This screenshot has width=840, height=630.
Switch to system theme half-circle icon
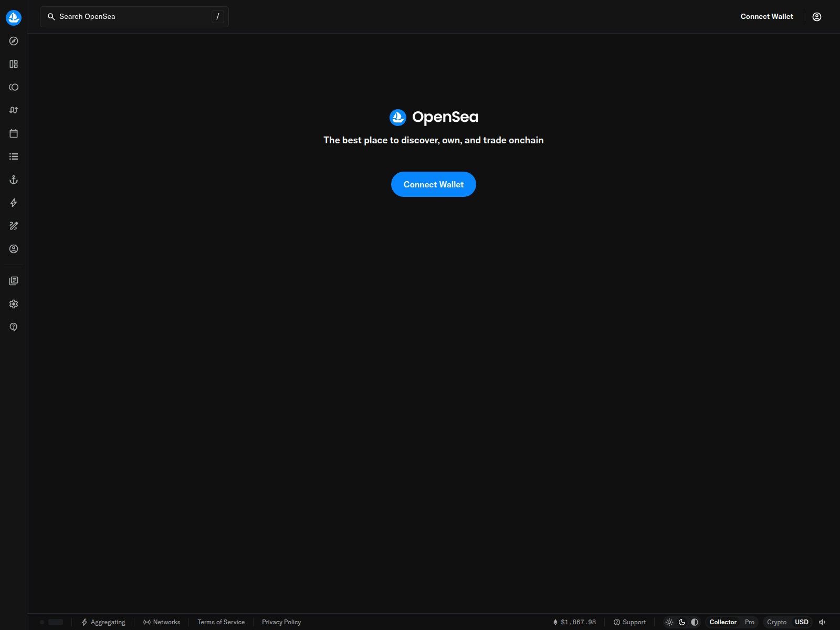coord(695,622)
